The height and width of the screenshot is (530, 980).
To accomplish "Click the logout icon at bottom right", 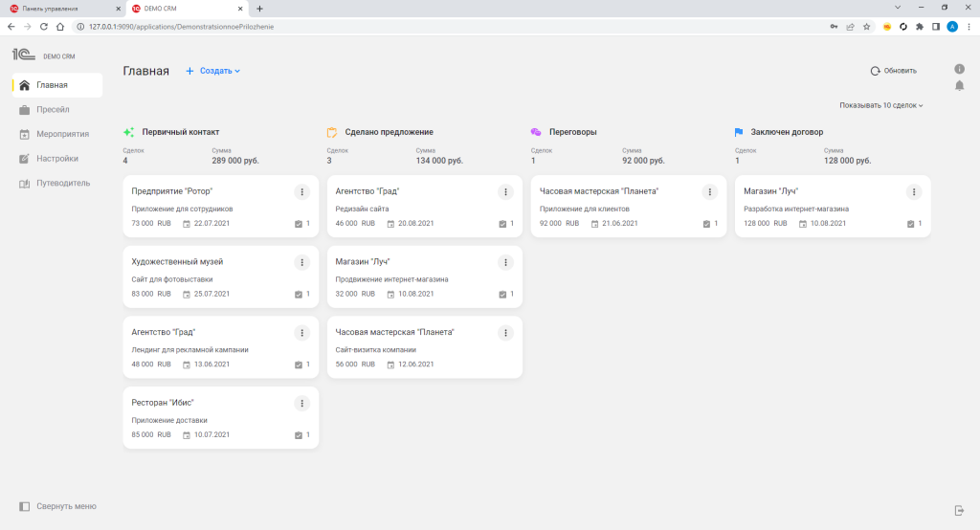I will coord(959,510).
